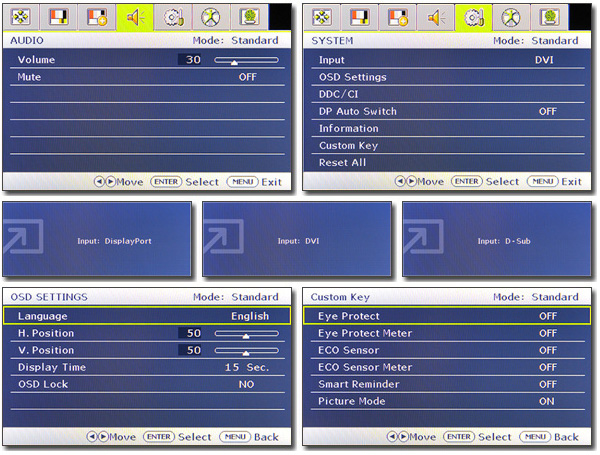Click the Volume slider track
Image resolution: width=600 pixels, height=455 pixels.
(246, 60)
